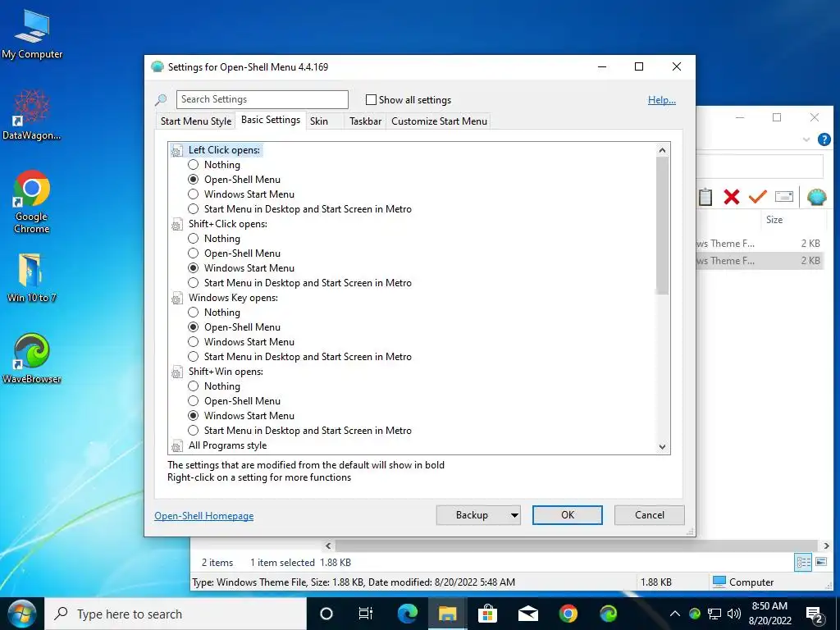This screenshot has height=630, width=840.
Task: Click the settings list vertical scrollbar thumb
Action: (x=663, y=226)
